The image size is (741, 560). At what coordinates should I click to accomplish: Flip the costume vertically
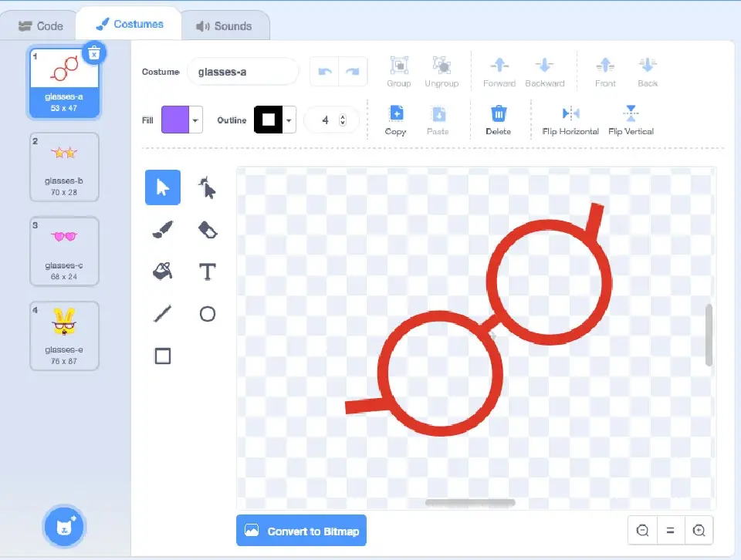[631, 120]
